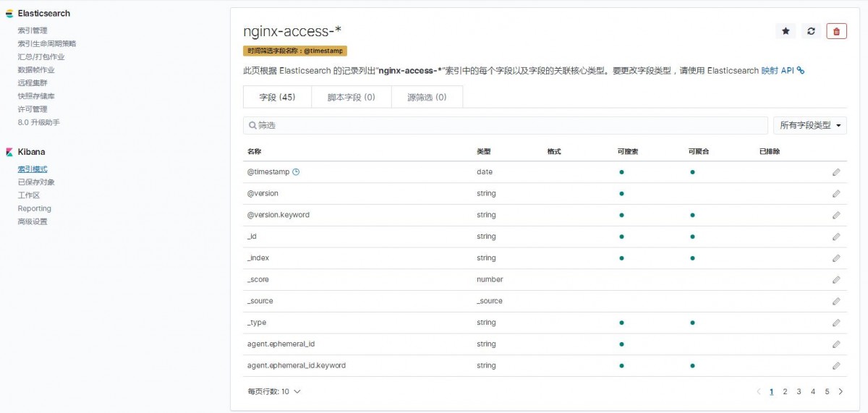Click the Elasticsearch logo icon in sidebar
Viewport: 868px width, 413px height.
9,14
